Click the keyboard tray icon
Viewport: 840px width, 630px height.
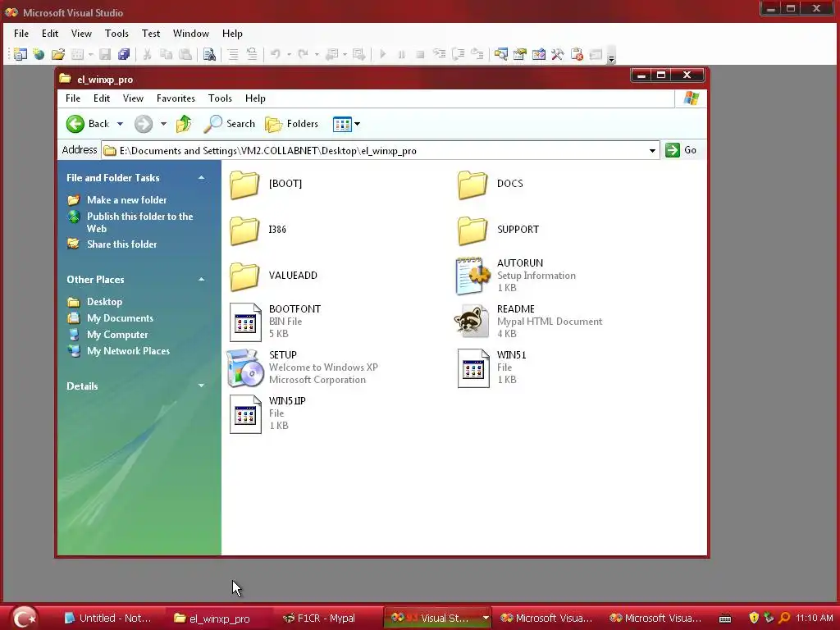tap(725, 619)
